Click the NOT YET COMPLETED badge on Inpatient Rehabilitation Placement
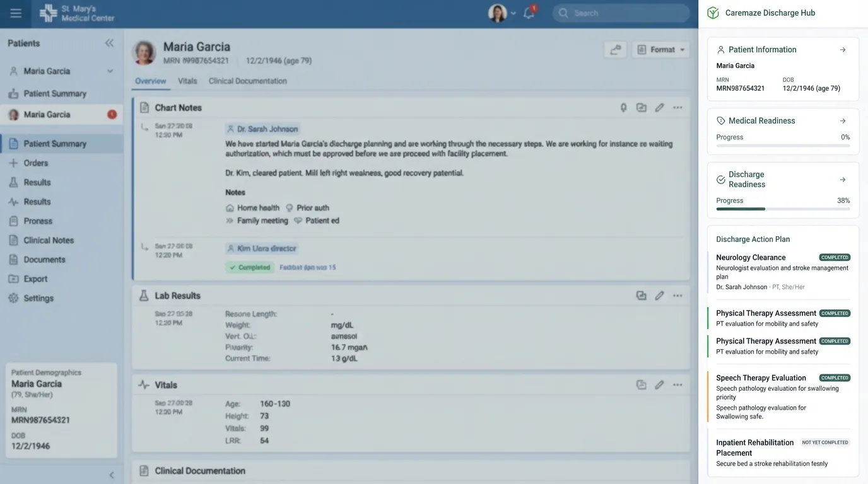Viewport: 868px width, 484px height. click(x=824, y=442)
